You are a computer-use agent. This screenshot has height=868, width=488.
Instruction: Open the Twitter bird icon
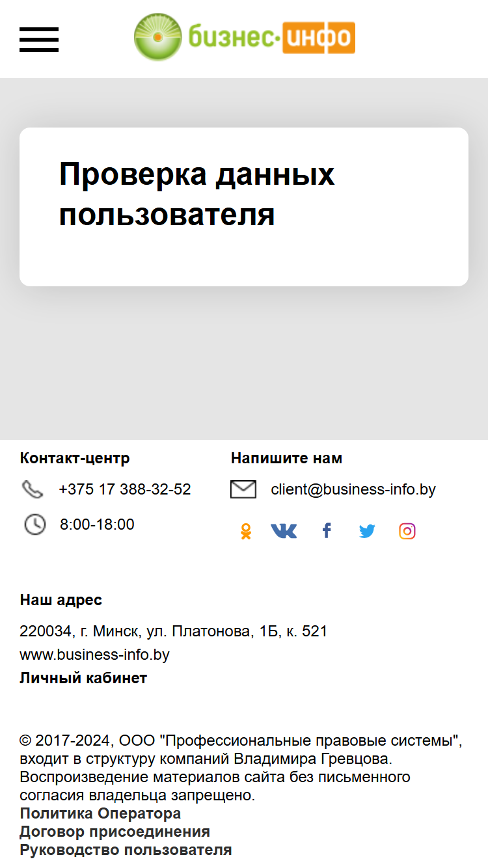point(367,532)
